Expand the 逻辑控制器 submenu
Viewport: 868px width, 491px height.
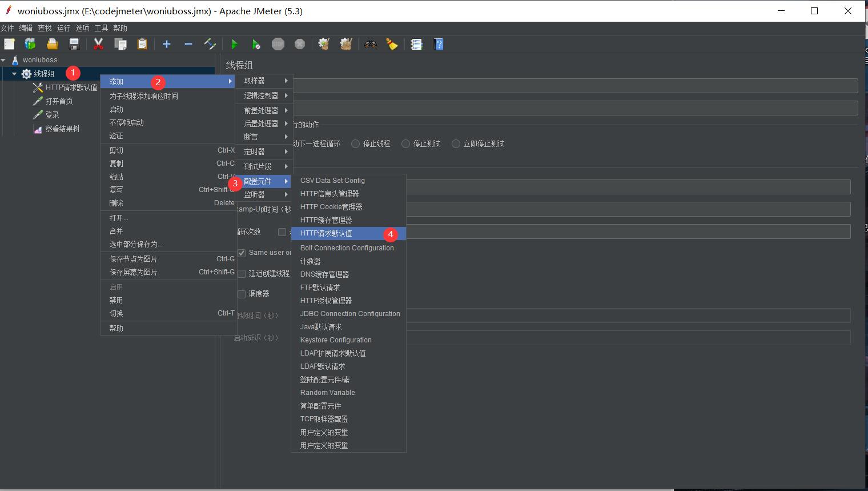[264, 95]
